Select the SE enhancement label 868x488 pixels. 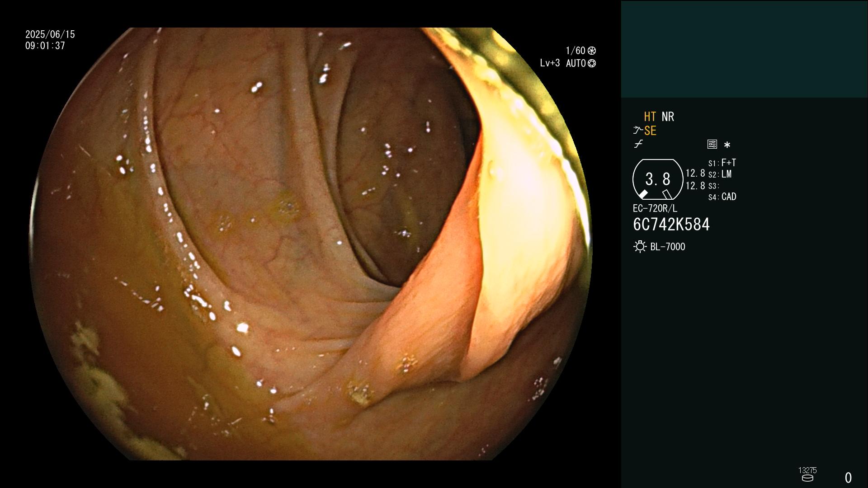click(650, 131)
